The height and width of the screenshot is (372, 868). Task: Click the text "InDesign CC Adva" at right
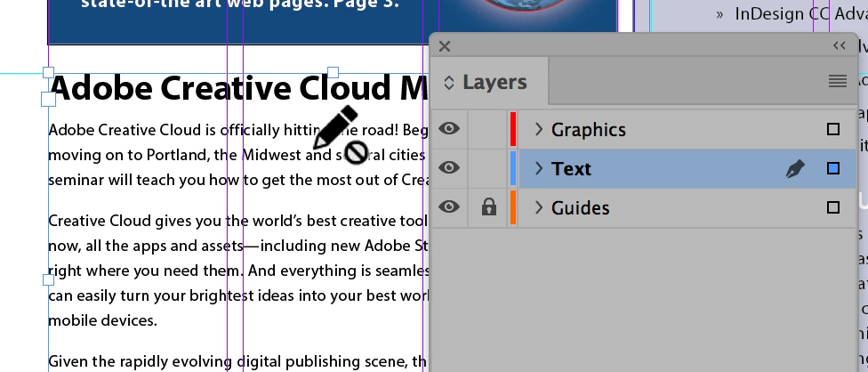(x=801, y=14)
